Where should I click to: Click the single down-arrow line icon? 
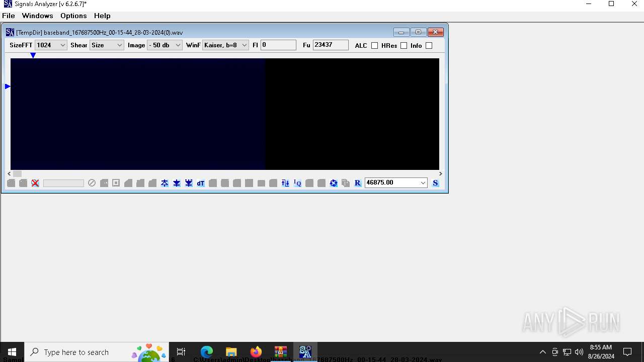(x=177, y=183)
